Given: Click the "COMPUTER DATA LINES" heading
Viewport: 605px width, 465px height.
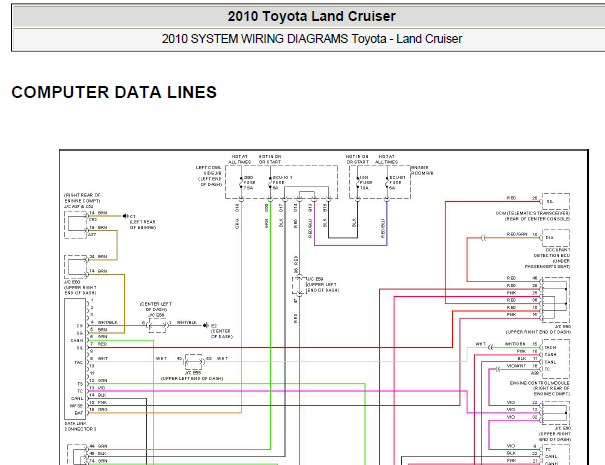Looking at the screenshot, I should pyautogui.click(x=114, y=92).
